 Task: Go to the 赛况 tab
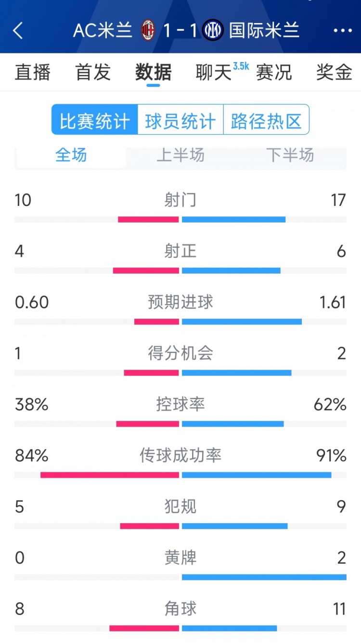[x=274, y=72]
